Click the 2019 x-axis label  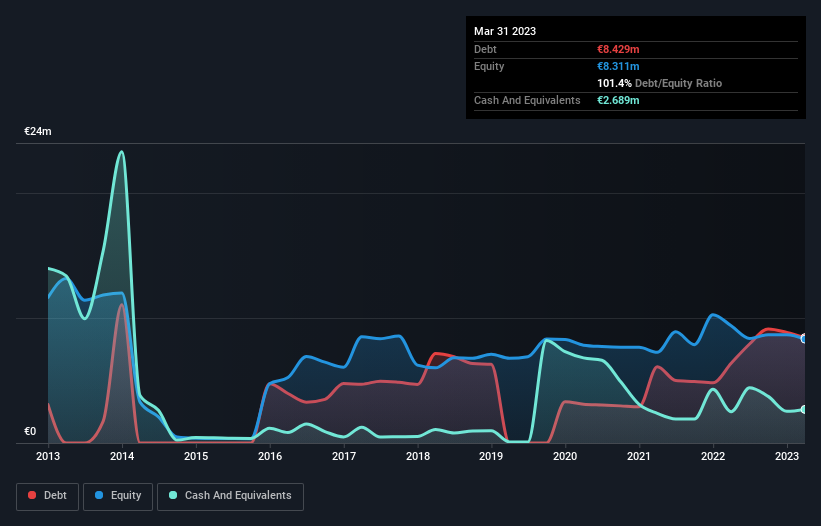tap(491, 456)
